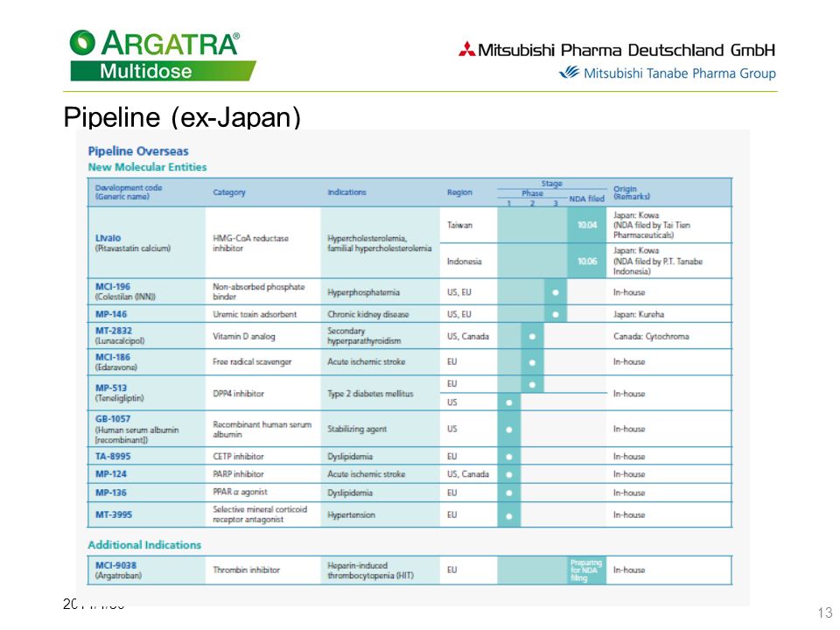Click the Mitsubishi Tanabe Pharma Group logo
Image resolution: width=840 pixels, height=630 pixels.
coord(667,73)
